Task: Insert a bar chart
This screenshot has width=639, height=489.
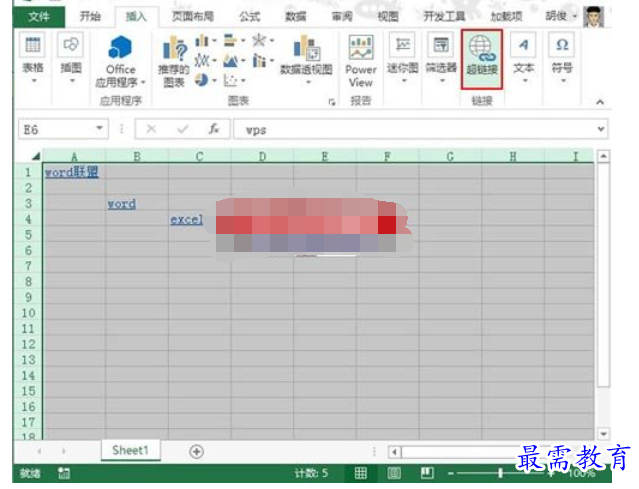Action: [x=230, y=40]
